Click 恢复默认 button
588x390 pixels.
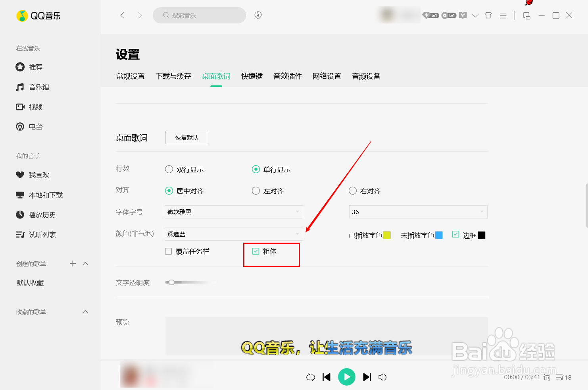pos(187,137)
